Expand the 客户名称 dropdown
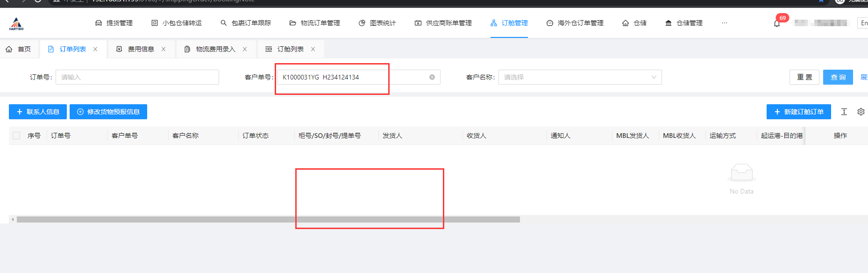 pyautogui.click(x=580, y=77)
